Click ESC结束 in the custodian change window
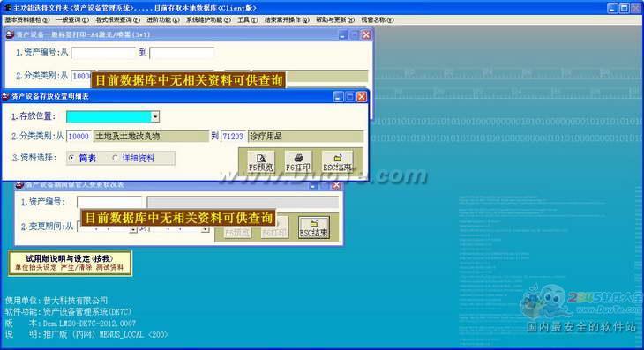The image size is (644, 350). (x=314, y=227)
